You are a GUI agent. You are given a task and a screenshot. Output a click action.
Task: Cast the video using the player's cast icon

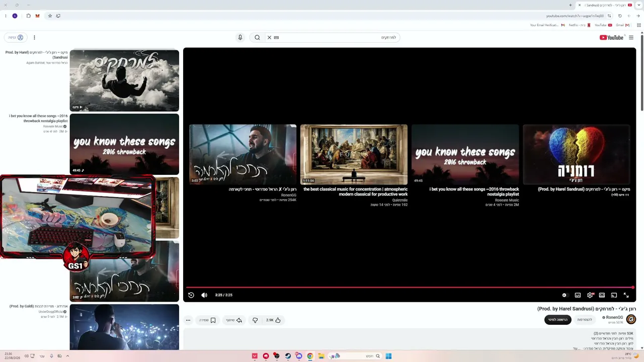point(614,295)
